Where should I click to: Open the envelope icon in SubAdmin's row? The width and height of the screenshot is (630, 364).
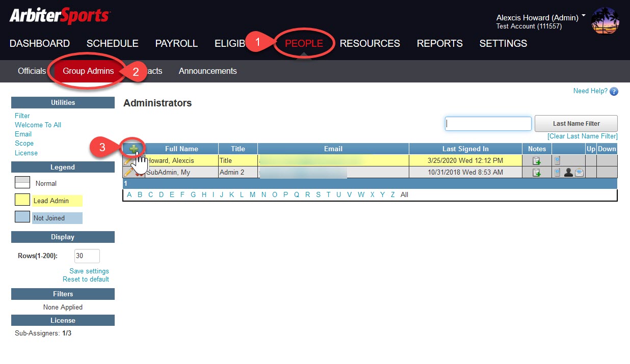(580, 172)
